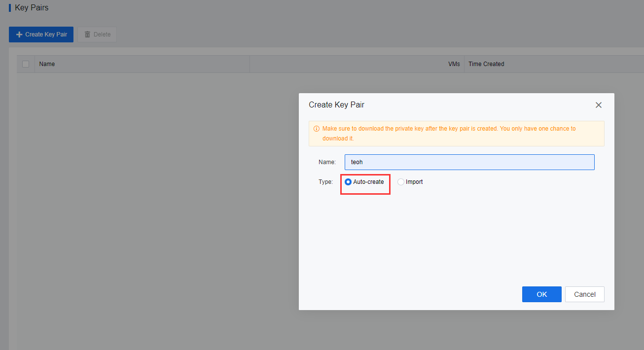Click the Time Created column header
This screenshot has width=644, height=350.
[x=486, y=64]
